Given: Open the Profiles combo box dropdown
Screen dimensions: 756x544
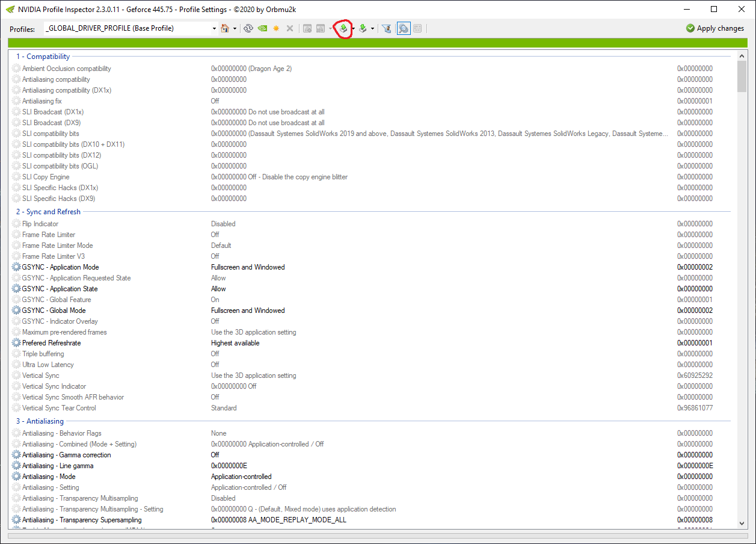Looking at the screenshot, I should [215, 28].
